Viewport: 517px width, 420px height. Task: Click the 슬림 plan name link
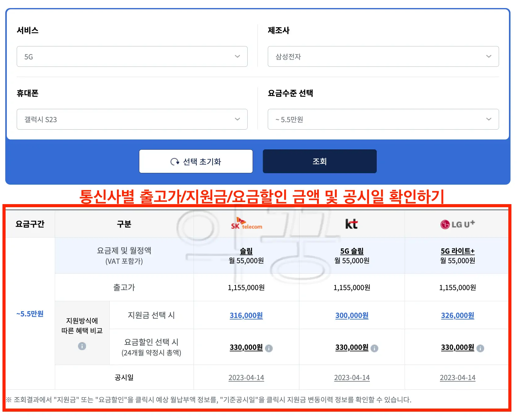click(246, 251)
